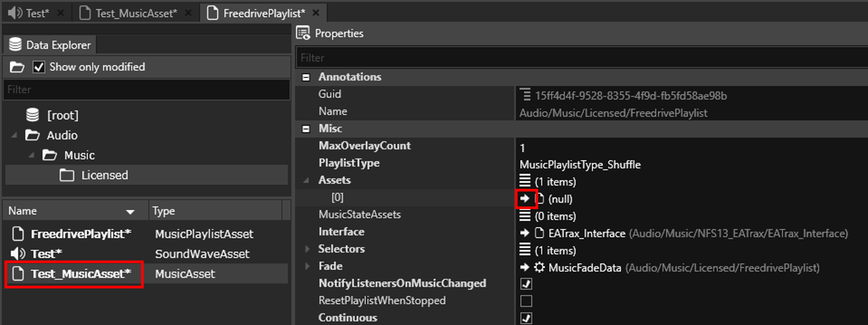
Task: Collapse the Annotations section
Action: pyautogui.click(x=306, y=77)
